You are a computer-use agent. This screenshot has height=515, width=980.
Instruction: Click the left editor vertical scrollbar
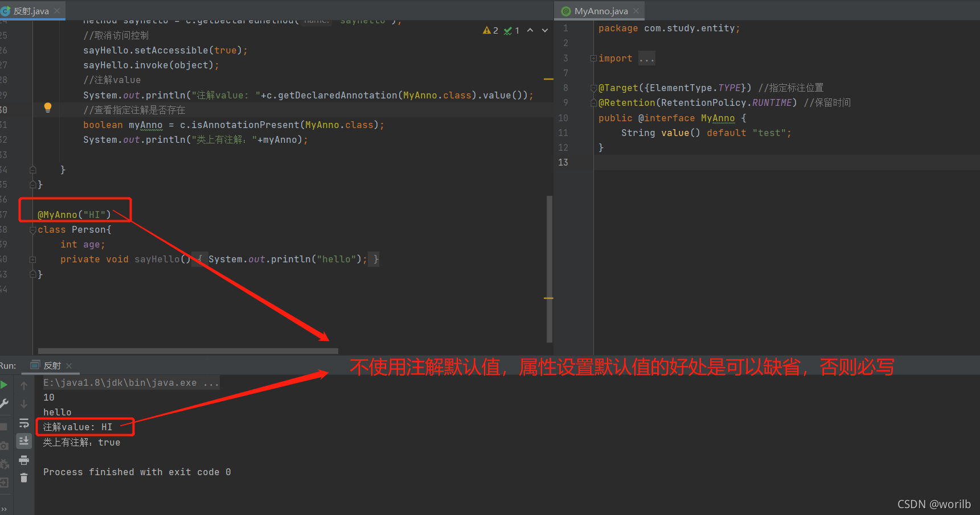click(x=550, y=269)
